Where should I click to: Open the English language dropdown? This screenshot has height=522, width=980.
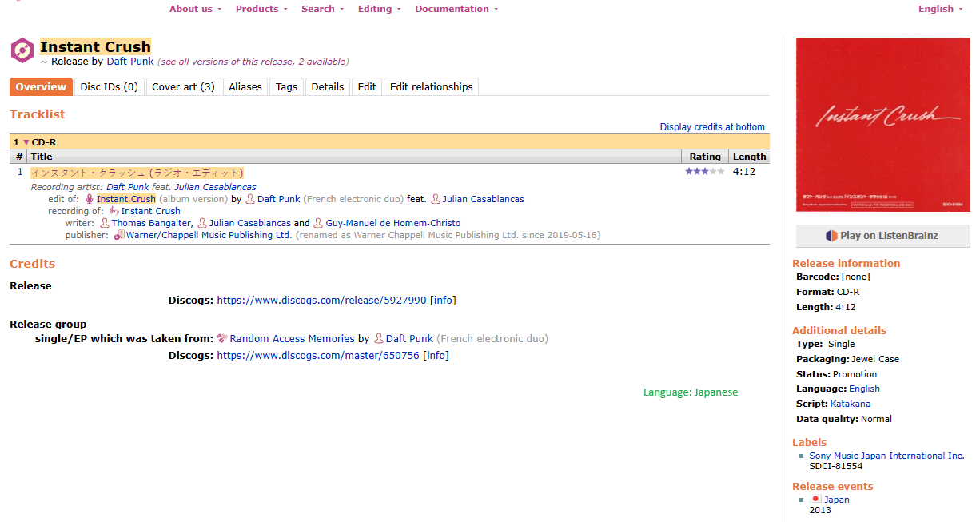tap(941, 9)
